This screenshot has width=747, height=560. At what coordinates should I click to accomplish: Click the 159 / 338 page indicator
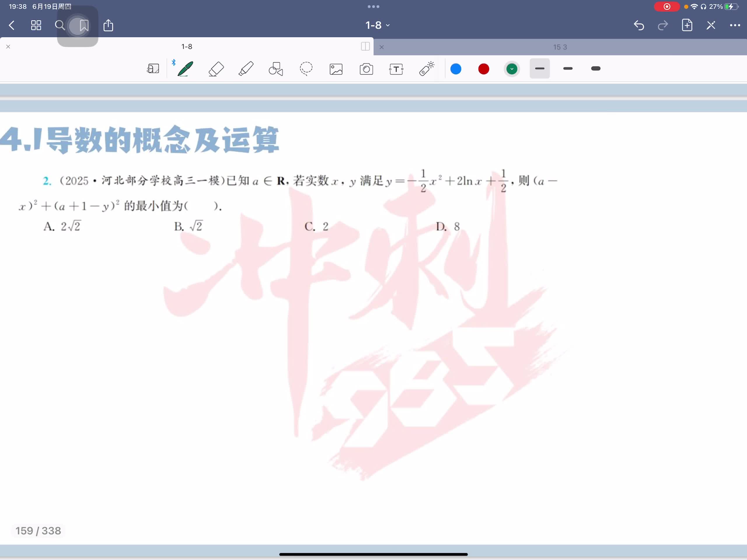pos(38,531)
